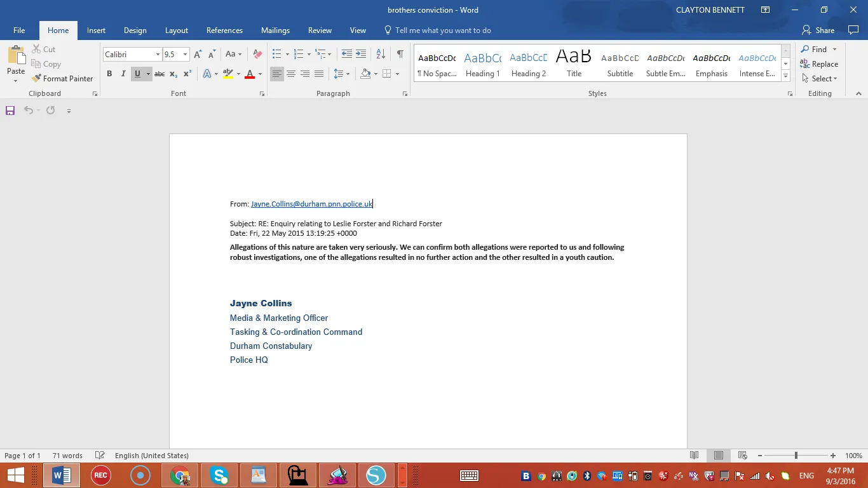Decrease paragraph indent

[346, 54]
